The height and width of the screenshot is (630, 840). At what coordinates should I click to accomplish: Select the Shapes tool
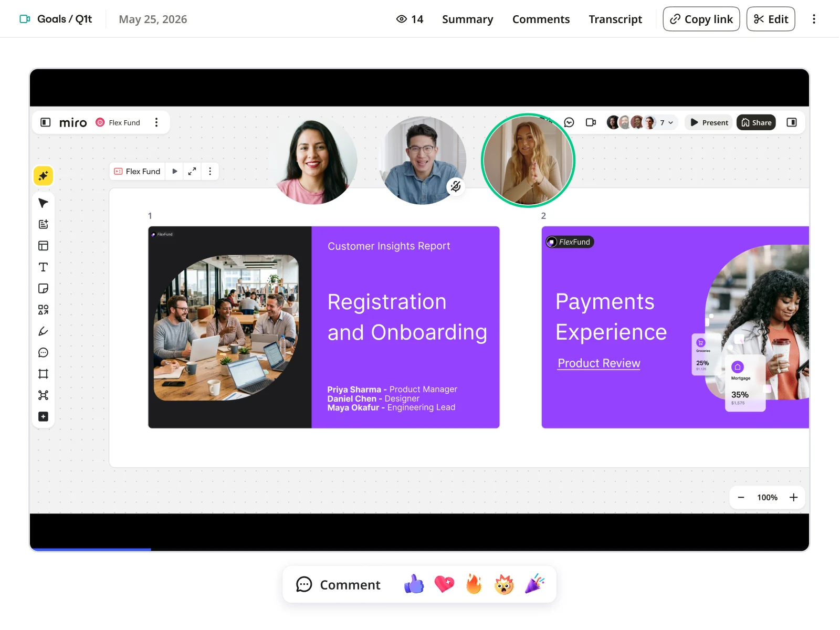[x=44, y=310]
